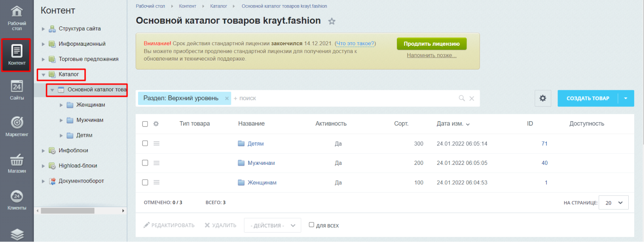Screen dimensions: 644x242
Task: Remove the Раздел: Верхний уровень filter chip
Action: point(227,98)
